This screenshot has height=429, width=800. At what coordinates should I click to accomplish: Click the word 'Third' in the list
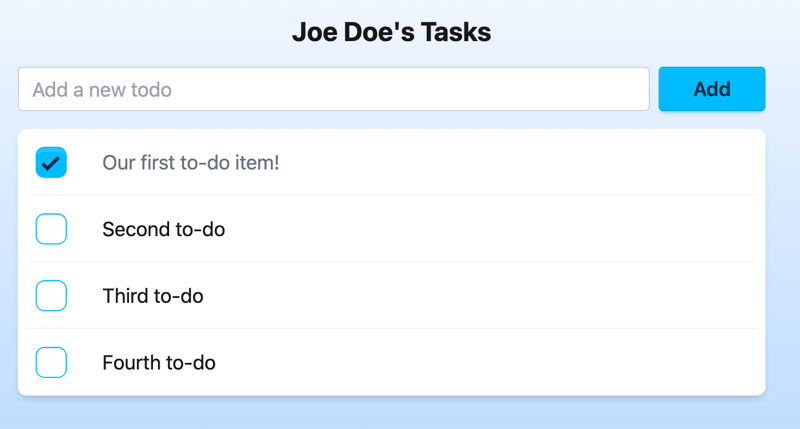[124, 296]
